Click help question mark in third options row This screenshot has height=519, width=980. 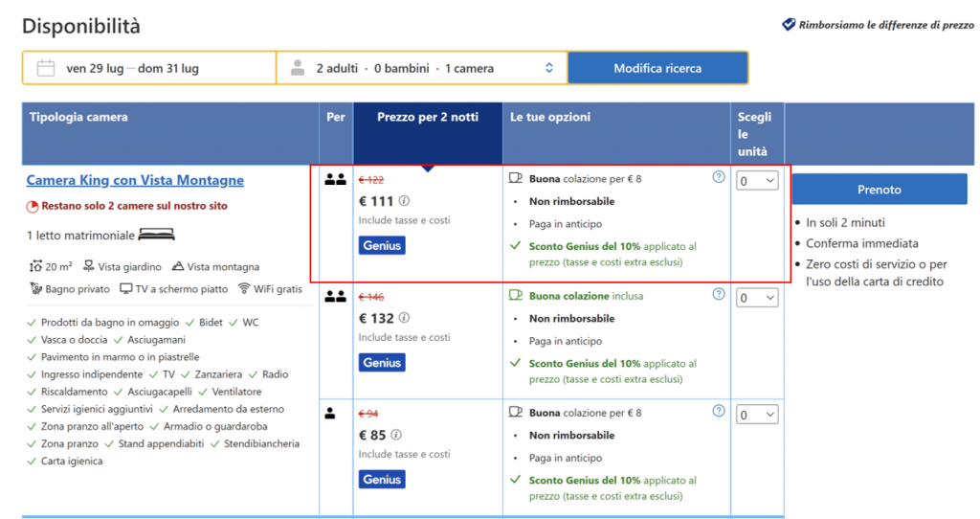point(719,412)
